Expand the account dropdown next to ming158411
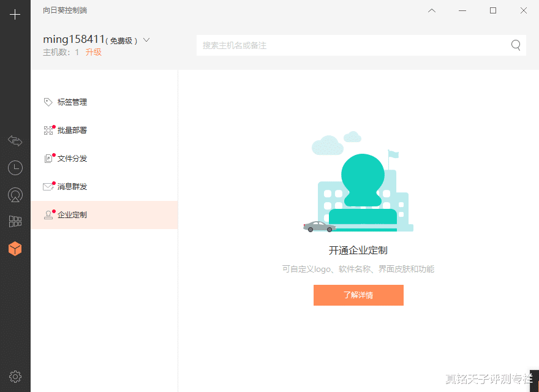Screen dimensions: 539x392 146,39
